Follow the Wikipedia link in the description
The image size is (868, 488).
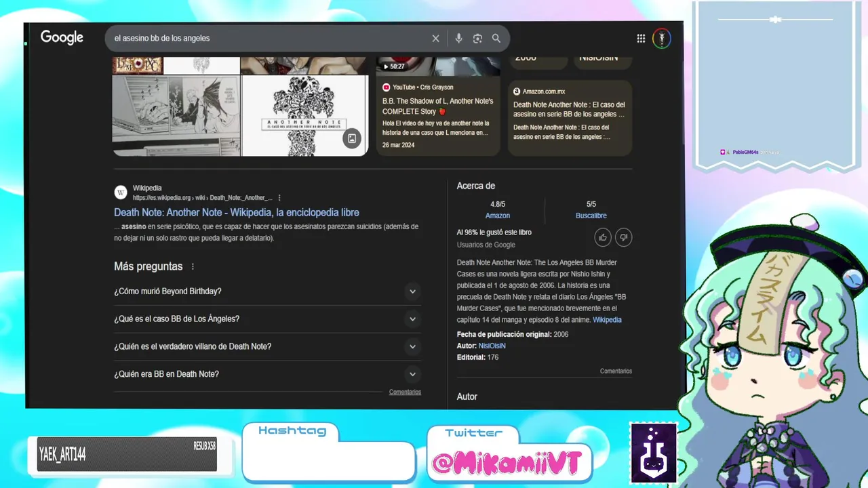coord(607,320)
